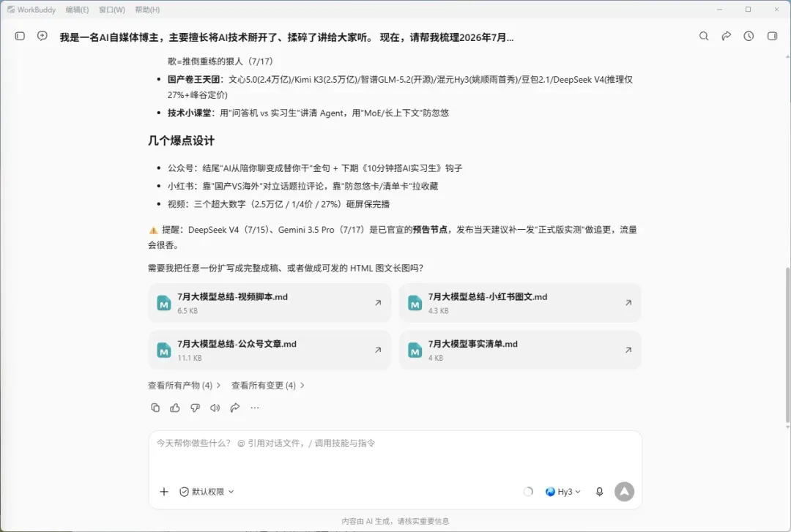
Task: Dislike the response with thumbs down
Action: point(196,408)
